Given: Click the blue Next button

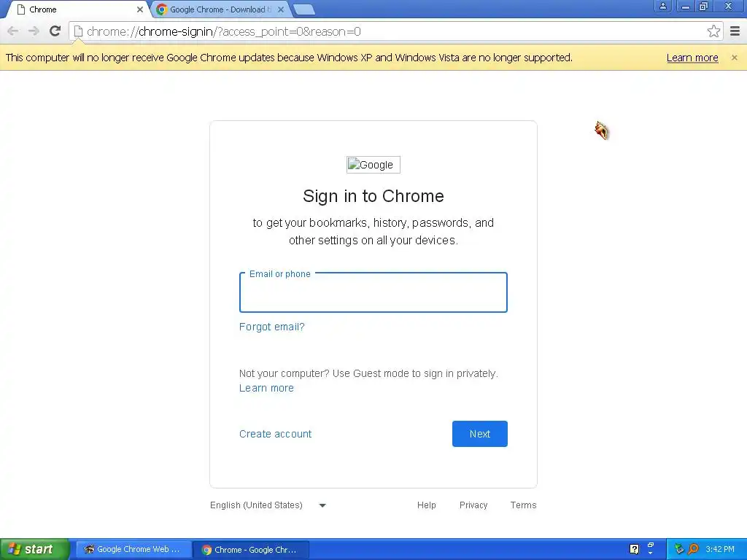Looking at the screenshot, I should (480, 434).
